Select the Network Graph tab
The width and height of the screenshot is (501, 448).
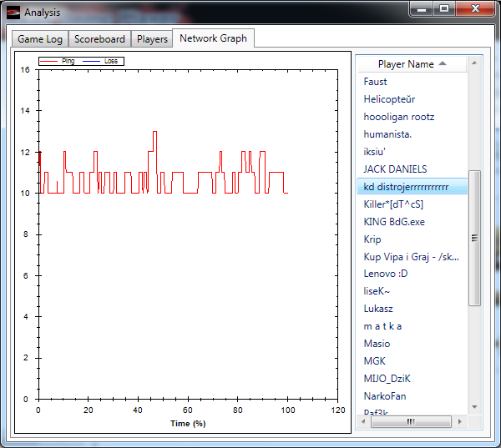point(213,38)
